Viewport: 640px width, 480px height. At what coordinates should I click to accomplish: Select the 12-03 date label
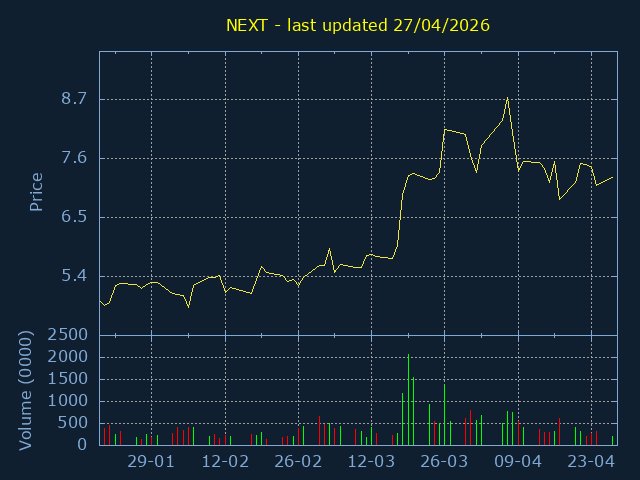click(371, 462)
